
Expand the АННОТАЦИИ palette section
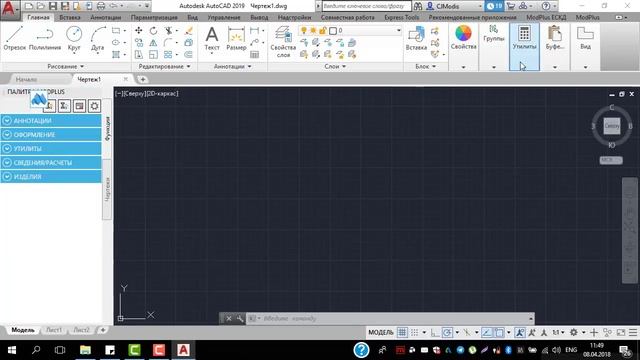point(51,121)
